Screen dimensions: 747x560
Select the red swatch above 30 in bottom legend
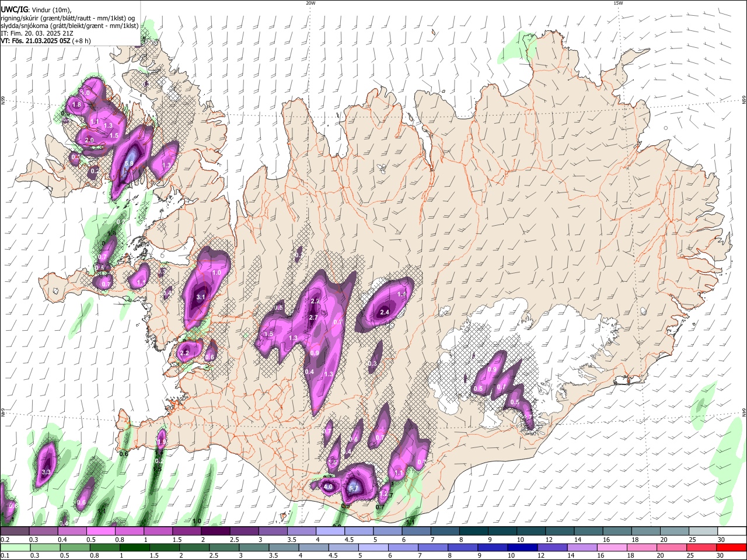tap(731, 548)
